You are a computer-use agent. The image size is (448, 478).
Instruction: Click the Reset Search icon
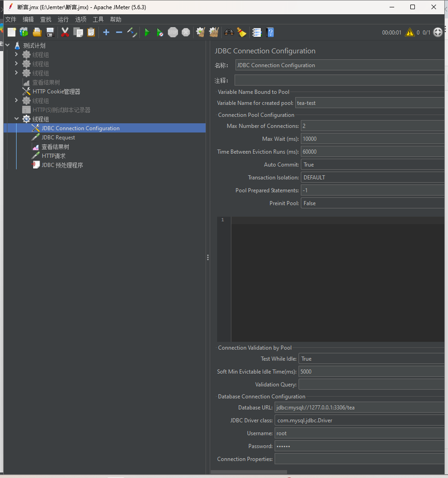241,32
